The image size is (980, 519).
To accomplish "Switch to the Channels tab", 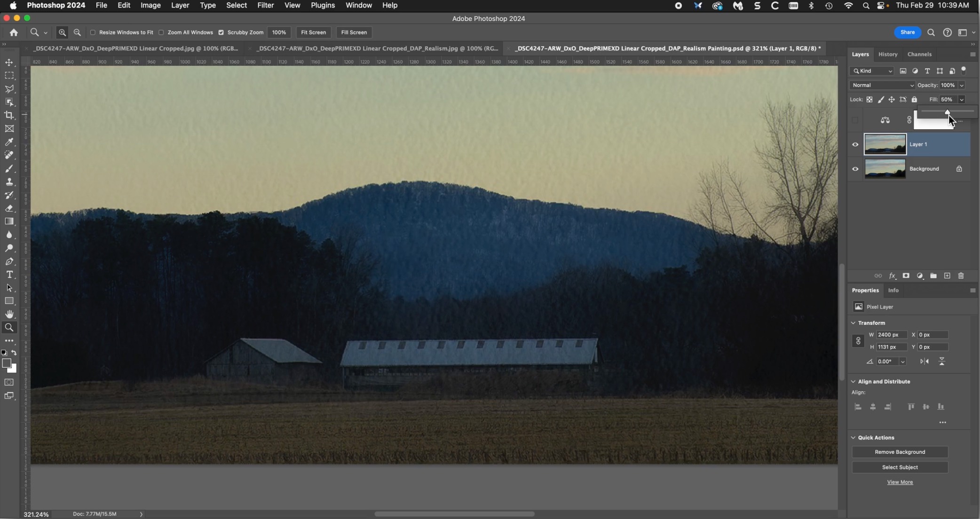I will pyautogui.click(x=919, y=54).
